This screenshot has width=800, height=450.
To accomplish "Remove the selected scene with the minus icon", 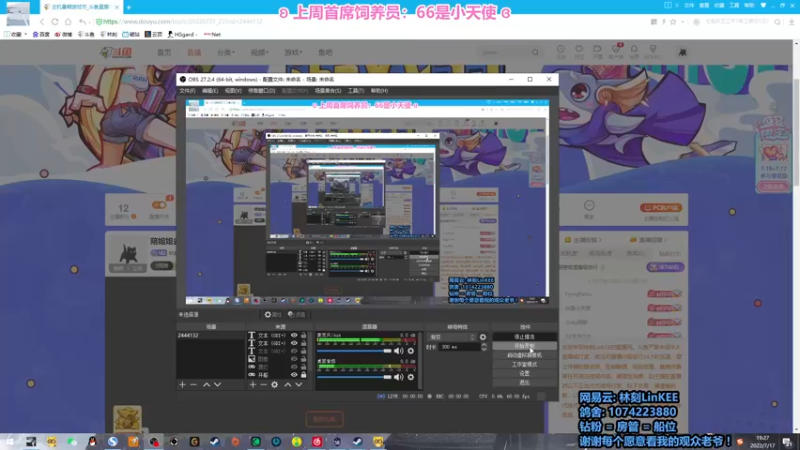I will tap(193, 384).
